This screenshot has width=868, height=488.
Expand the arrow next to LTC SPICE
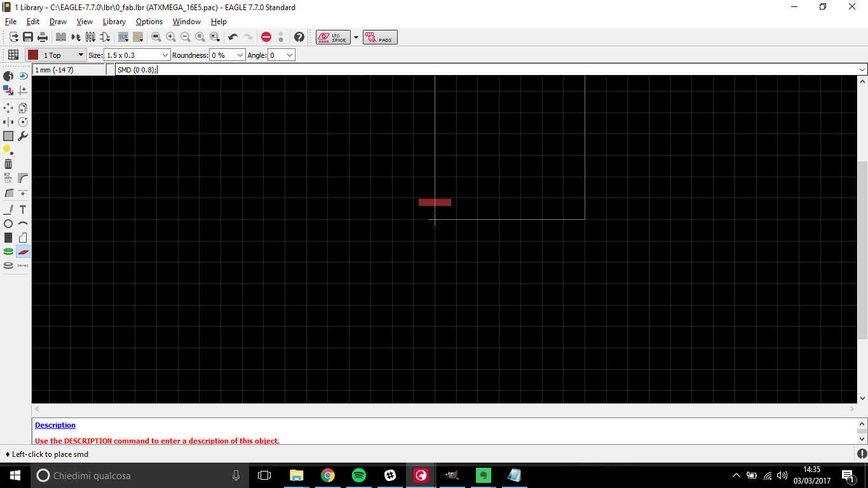click(x=356, y=37)
